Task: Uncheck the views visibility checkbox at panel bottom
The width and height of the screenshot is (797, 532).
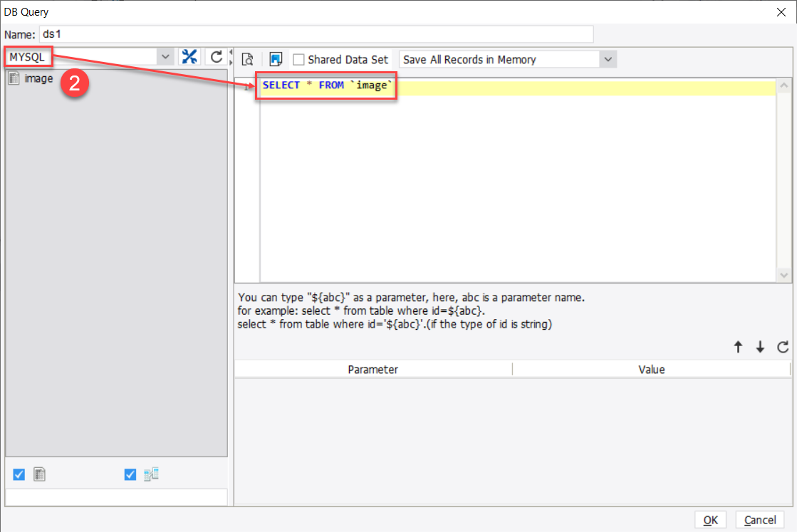Action: click(130, 474)
